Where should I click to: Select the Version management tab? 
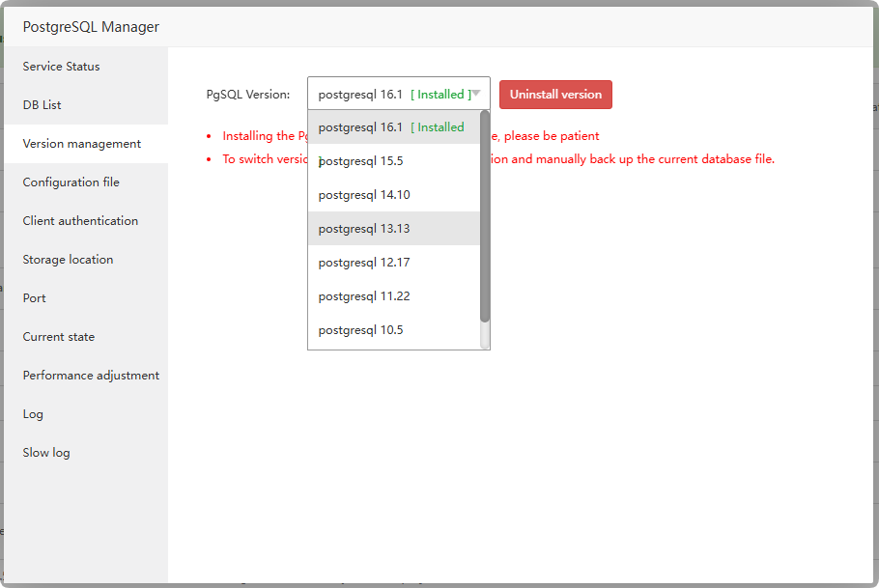(x=86, y=144)
